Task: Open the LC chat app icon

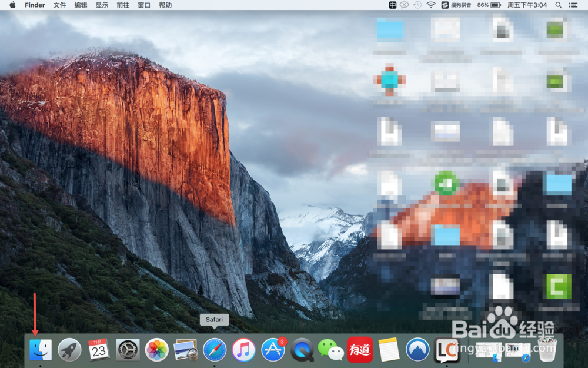Action: click(x=447, y=350)
